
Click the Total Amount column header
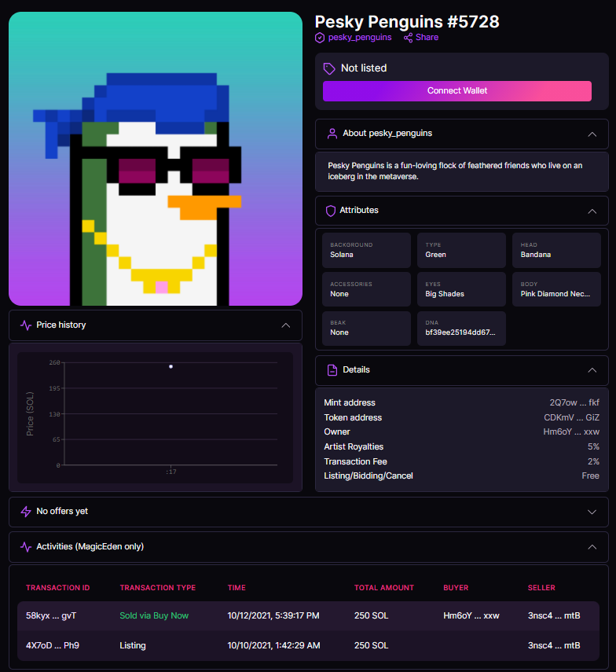tap(384, 588)
